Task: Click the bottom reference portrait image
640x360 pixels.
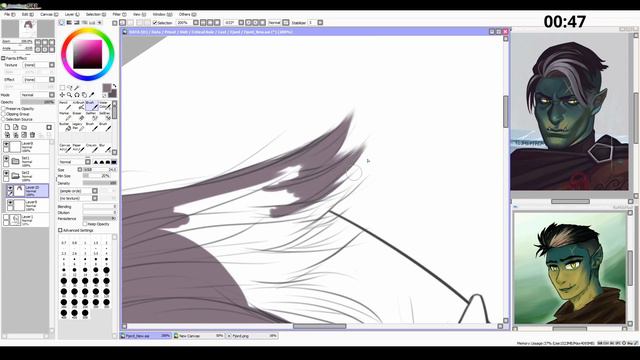Action: click(570, 268)
